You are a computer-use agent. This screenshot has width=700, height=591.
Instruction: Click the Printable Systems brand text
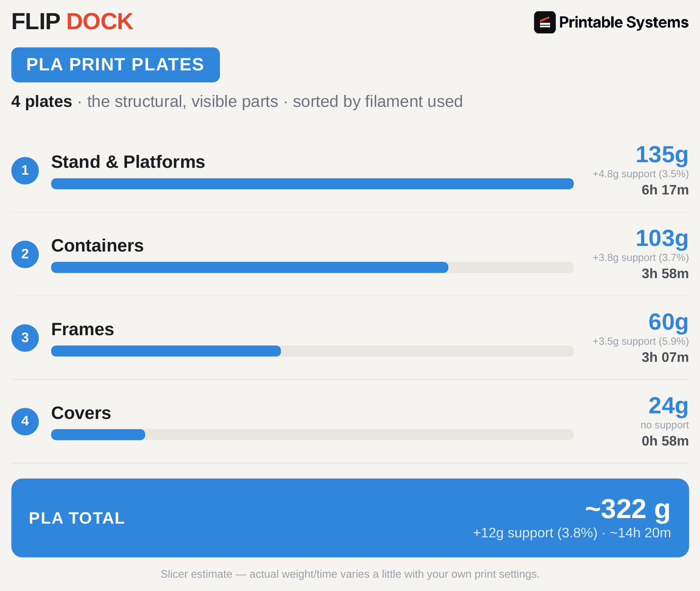[x=624, y=22]
